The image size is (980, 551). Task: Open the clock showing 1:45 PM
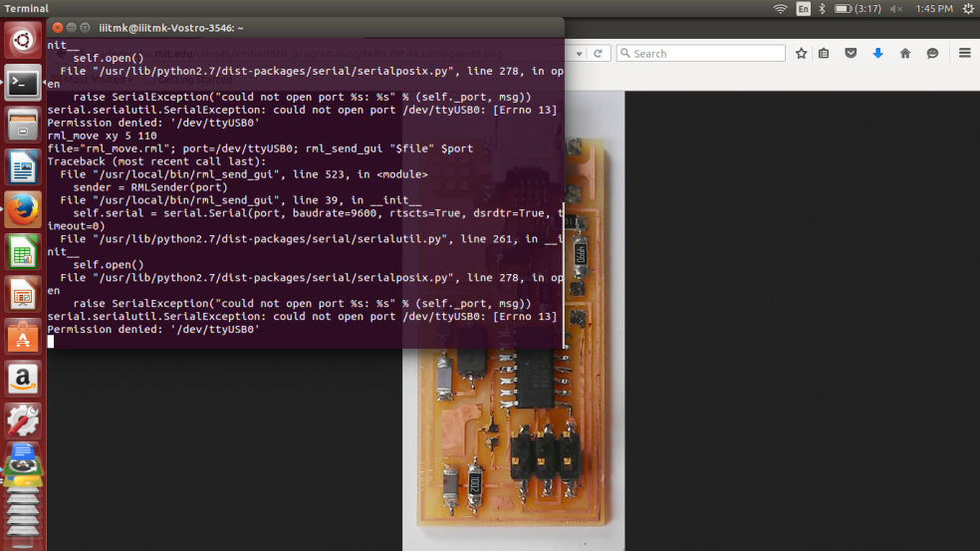click(x=934, y=9)
